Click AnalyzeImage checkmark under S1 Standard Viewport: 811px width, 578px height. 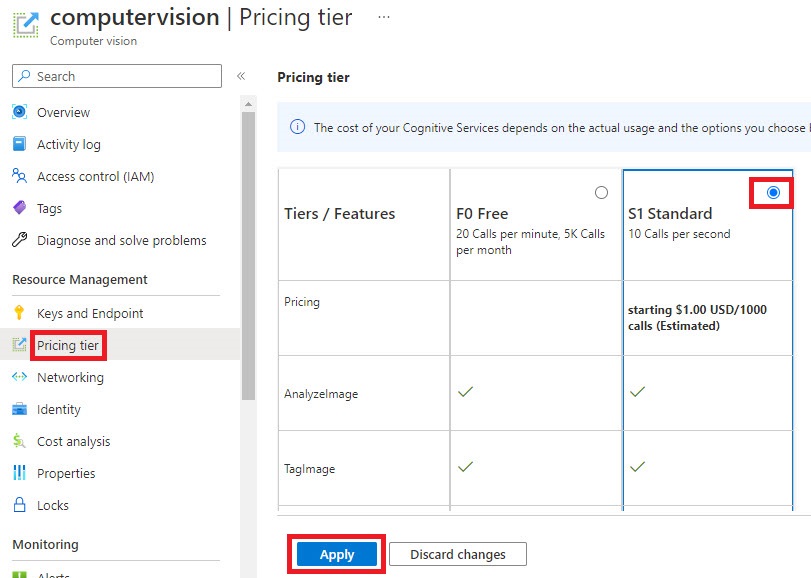(637, 391)
